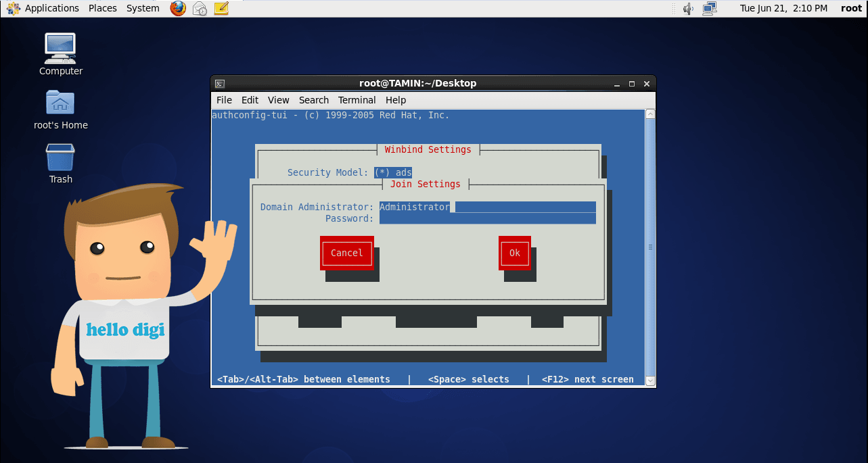Click the GNOME foot Applications icon
Viewport: 868px width, 463px height.
(x=14, y=8)
